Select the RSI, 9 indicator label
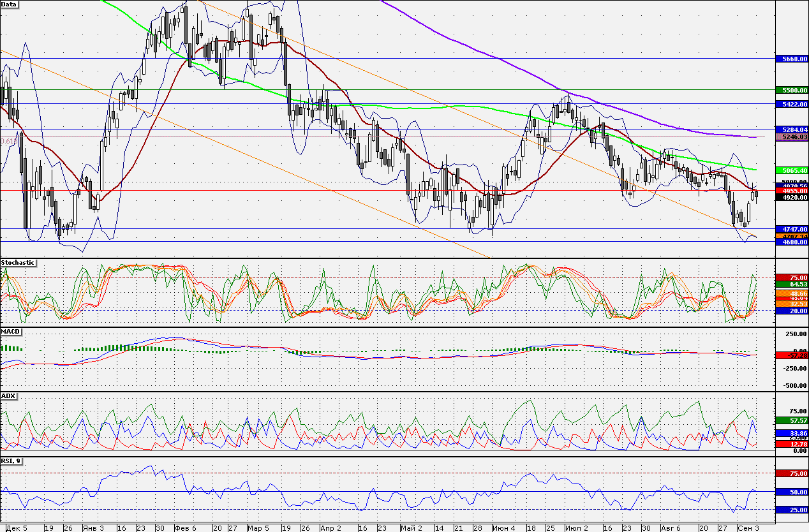Image resolution: width=809 pixels, height=532 pixels. coord(11,460)
